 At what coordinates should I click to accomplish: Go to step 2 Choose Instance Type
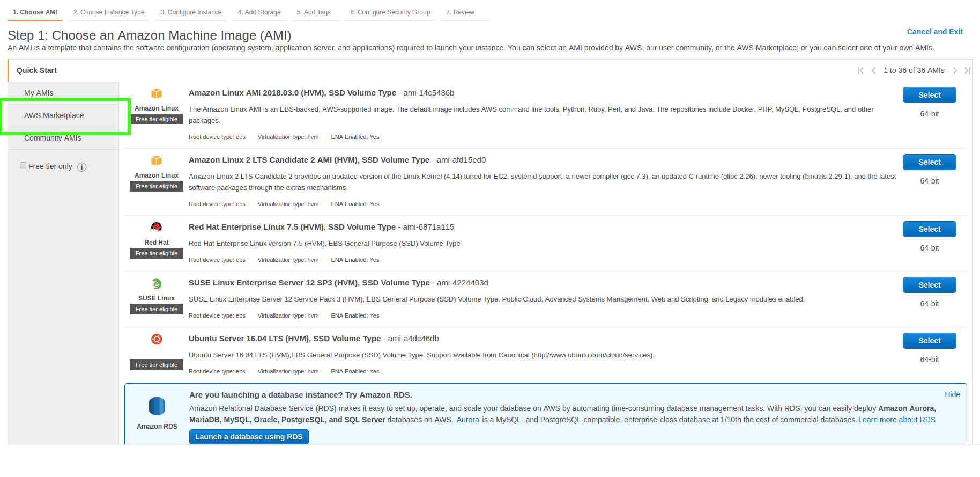(109, 12)
